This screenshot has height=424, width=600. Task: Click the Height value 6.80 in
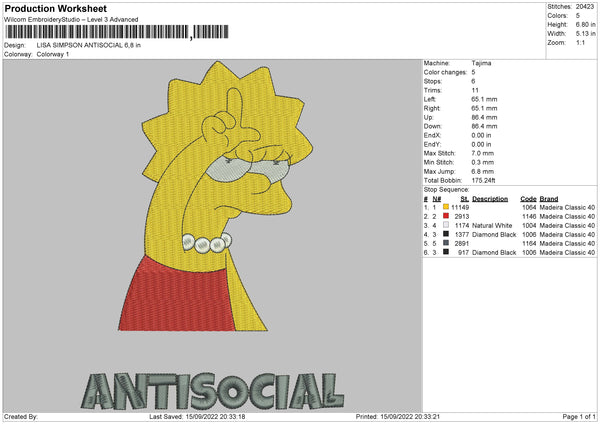click(x=585, y=24)
